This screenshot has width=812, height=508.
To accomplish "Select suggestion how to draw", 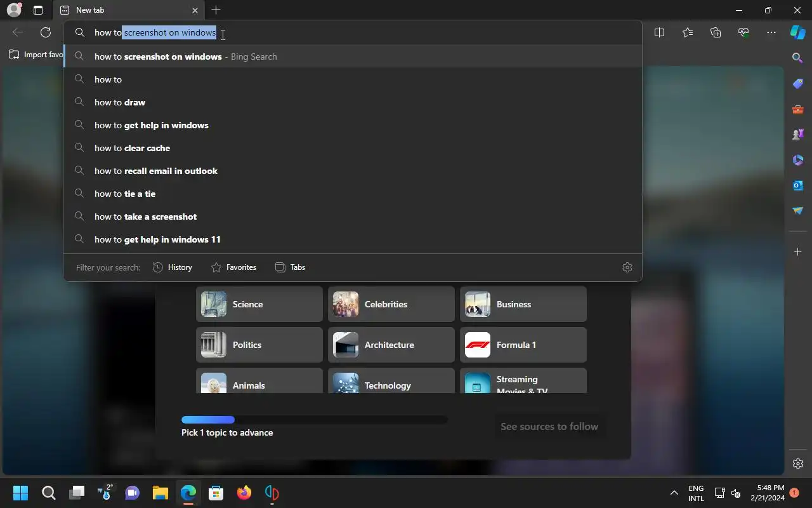I will click(x=353, y=102).
